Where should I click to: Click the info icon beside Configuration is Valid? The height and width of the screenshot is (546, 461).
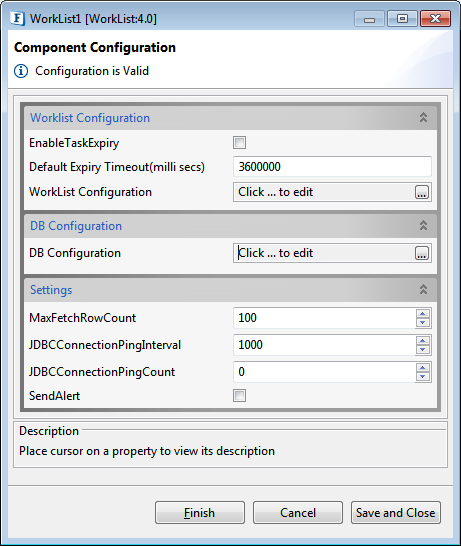[21, 71]
